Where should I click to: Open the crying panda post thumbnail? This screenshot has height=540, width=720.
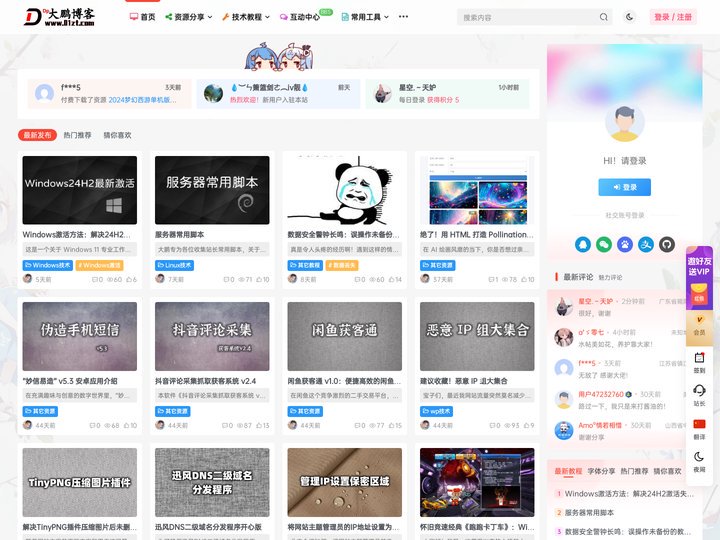point(344,190)
